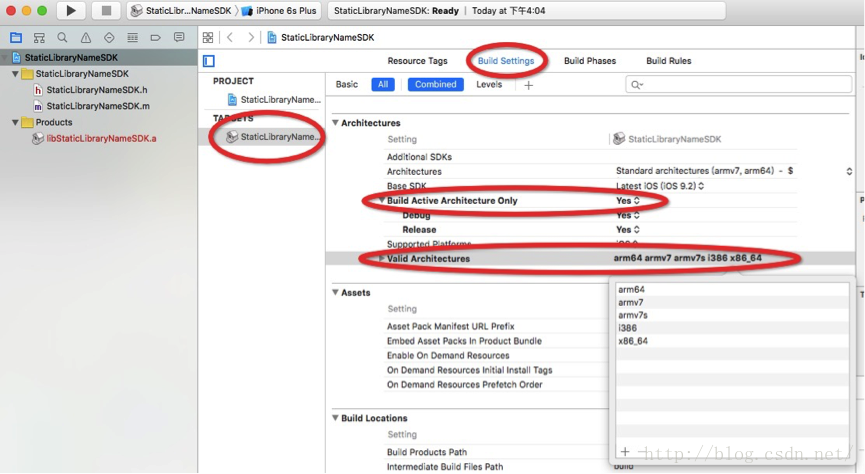The image size is (865, 474).
Task: Collapse the Build Active Architecture Only row
Action: point(381,200)
